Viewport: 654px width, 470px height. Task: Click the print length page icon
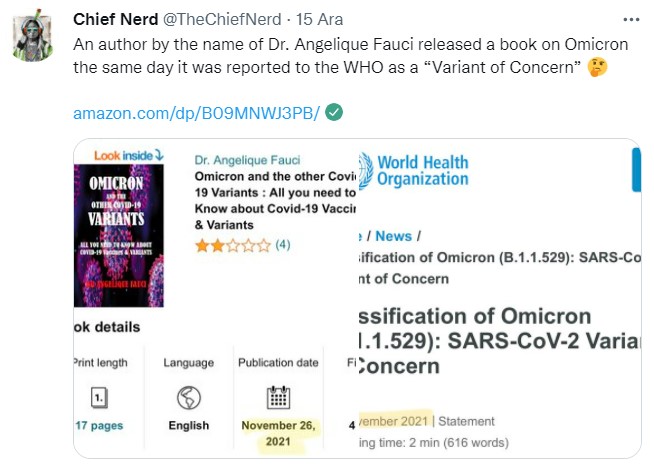[98, 397]
